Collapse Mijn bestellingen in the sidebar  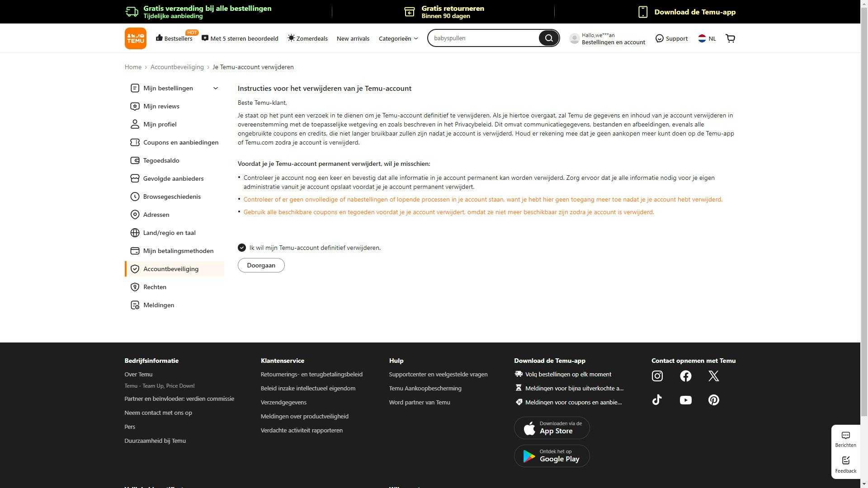click(215, 88)
